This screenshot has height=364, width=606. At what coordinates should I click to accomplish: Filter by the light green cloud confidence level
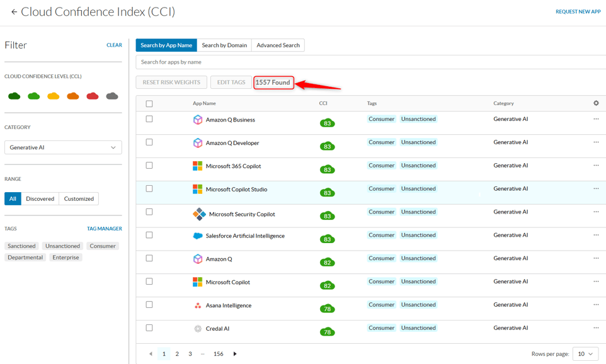[33, 96]
